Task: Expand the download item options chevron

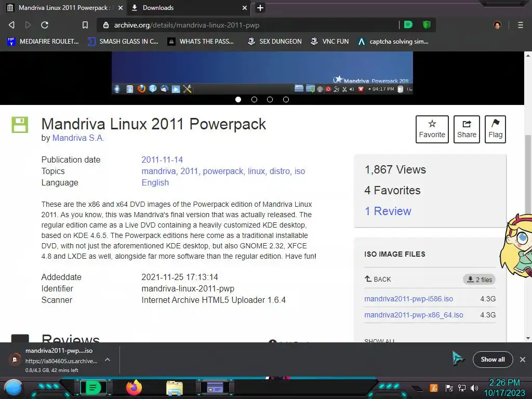Action: coord(107,360)
